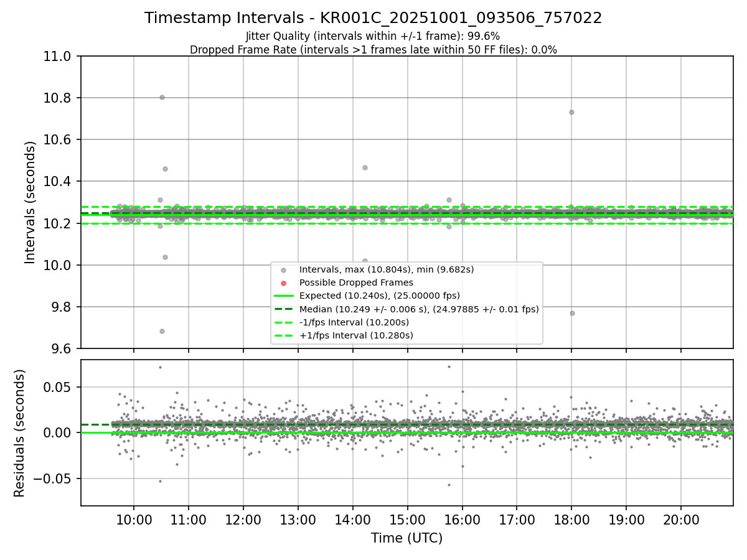Click the 12:00 x-axis tick label

[x=243, y=520]
